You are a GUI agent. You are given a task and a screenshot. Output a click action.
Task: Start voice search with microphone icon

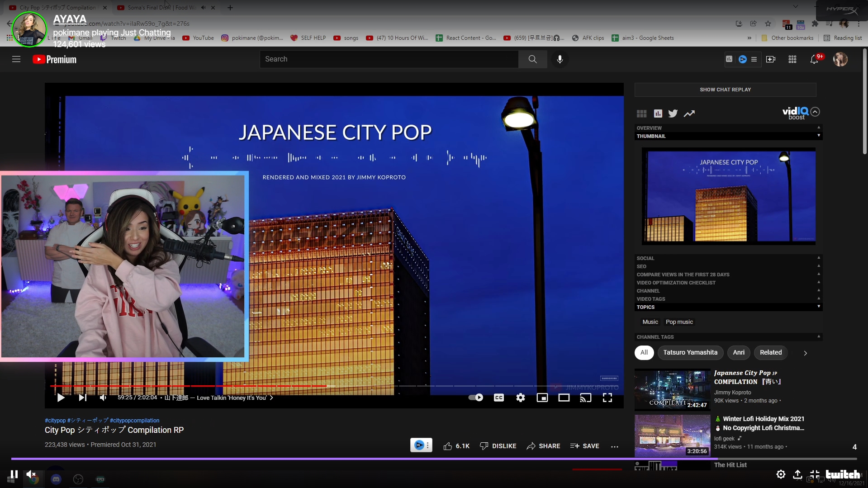pos(560,59)
